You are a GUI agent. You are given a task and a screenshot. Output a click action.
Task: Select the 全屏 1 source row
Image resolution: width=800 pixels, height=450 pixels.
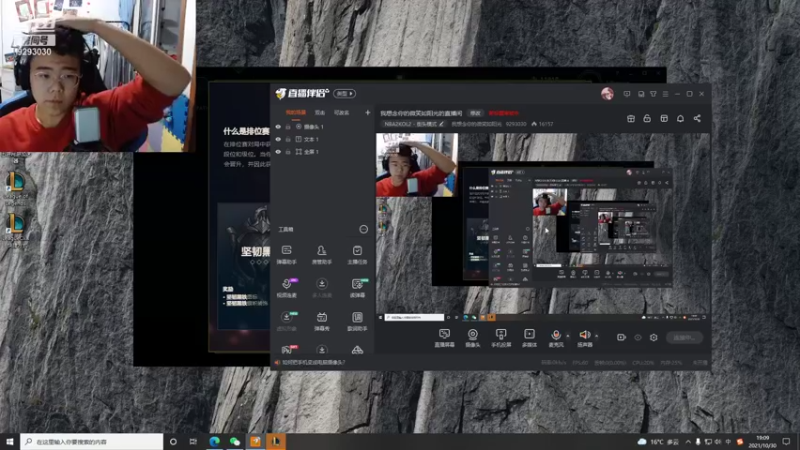click(322, 152)
